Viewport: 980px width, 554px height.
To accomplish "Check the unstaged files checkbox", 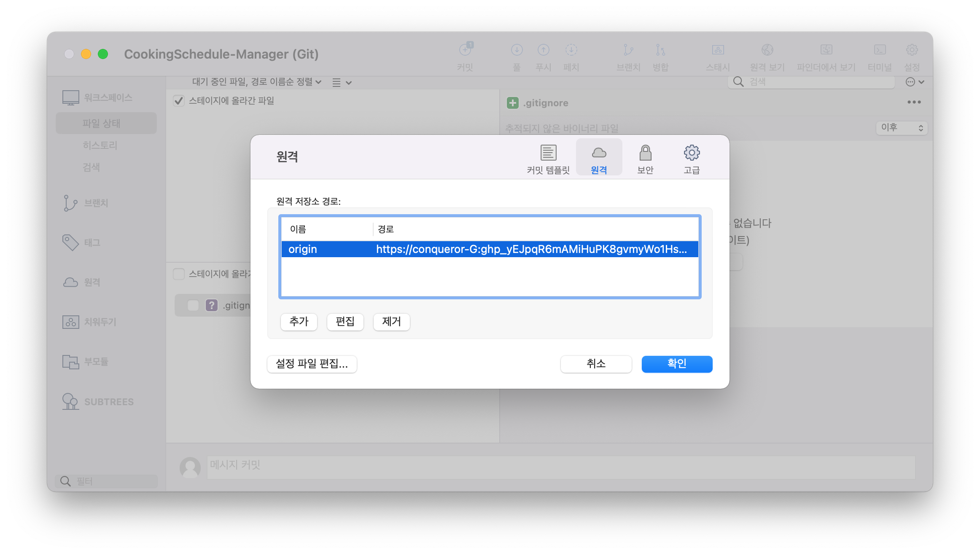I will (179, 274).
